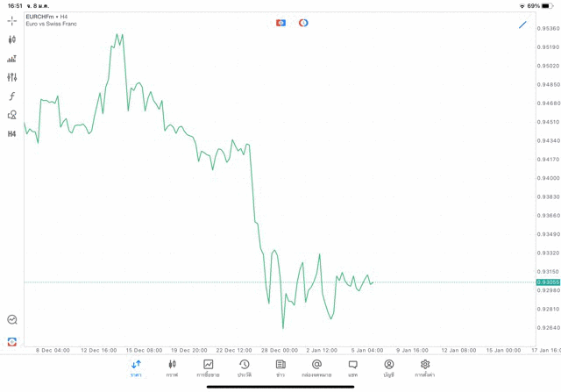This screenshot has height=392, width=561.
Task: Tap the EURCHFm symbol title
Action: 42,17
